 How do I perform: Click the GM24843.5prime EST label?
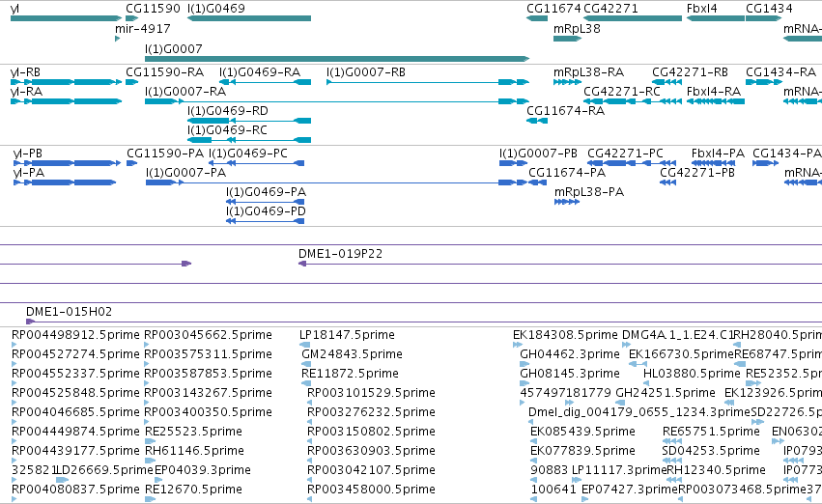point(352,354)
